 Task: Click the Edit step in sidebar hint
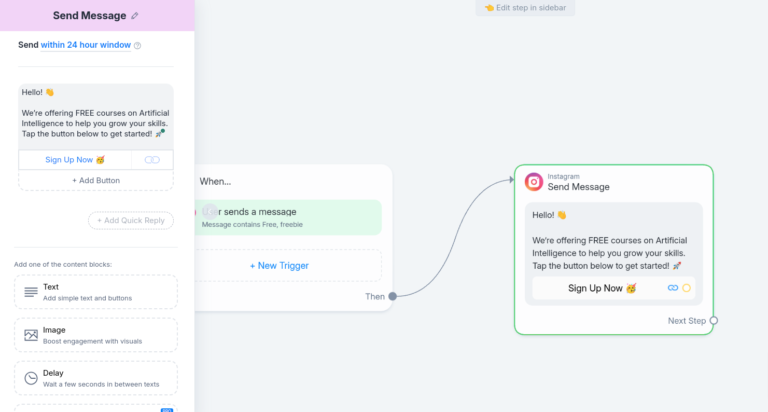coord(524,8)
